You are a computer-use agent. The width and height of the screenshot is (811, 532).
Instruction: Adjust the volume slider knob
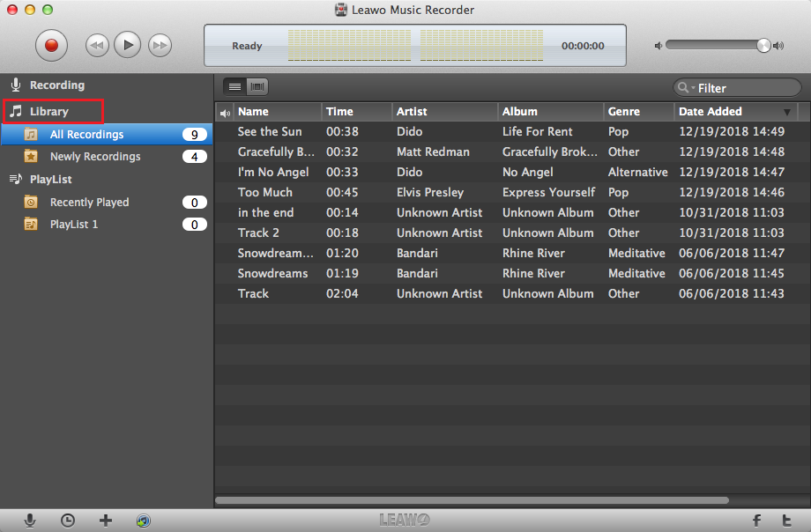[763, 46]
